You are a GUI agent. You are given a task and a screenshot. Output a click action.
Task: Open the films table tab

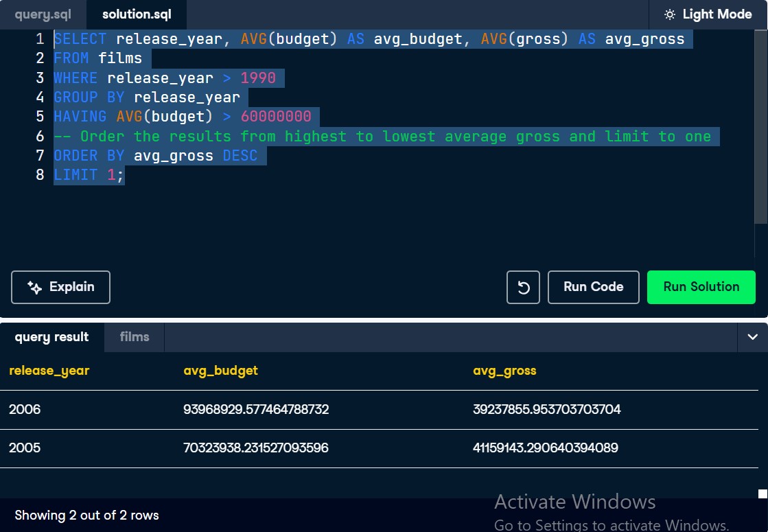coord(135,337)
